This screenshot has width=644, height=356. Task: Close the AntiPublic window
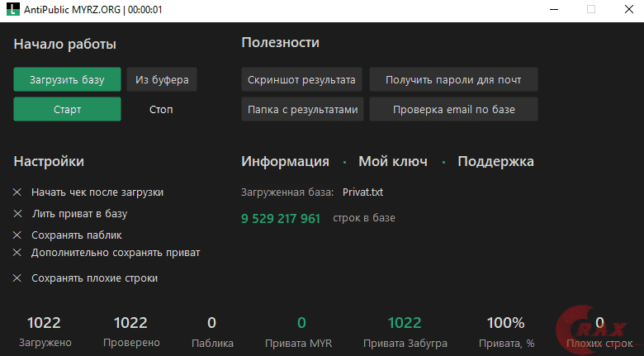pos(629,9)
